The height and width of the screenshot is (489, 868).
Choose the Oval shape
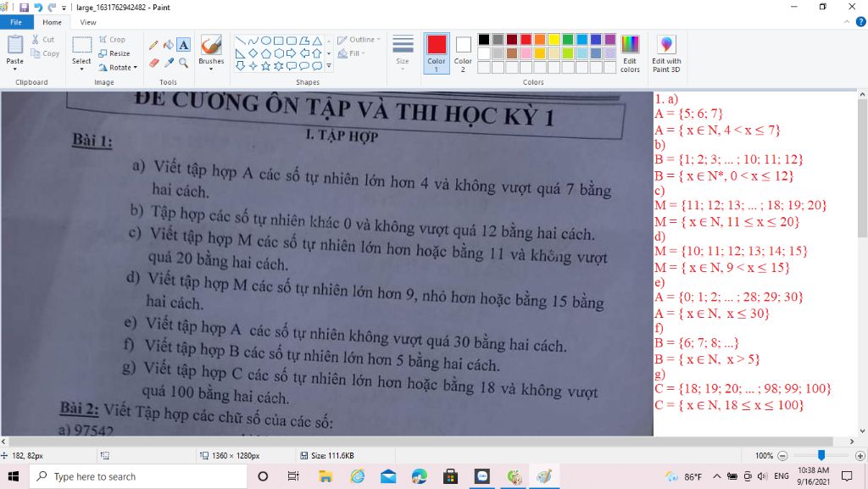[x=265, y=41]
